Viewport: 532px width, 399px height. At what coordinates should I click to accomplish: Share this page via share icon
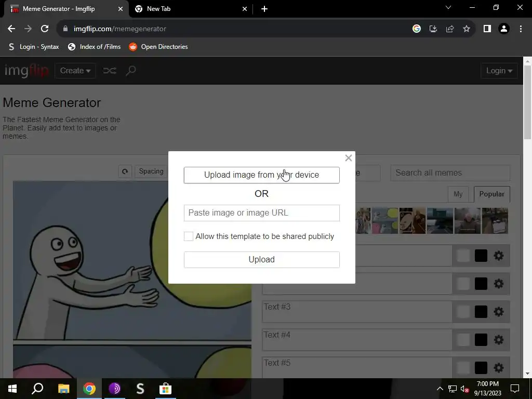(x=450, y=29)
